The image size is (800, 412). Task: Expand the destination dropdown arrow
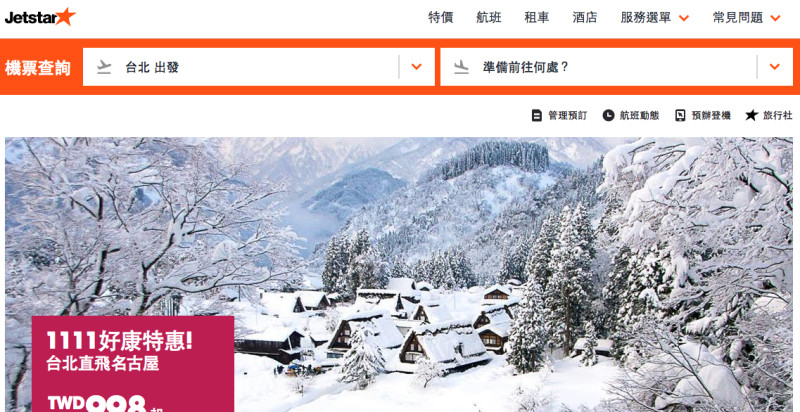(x=775, y=67)
